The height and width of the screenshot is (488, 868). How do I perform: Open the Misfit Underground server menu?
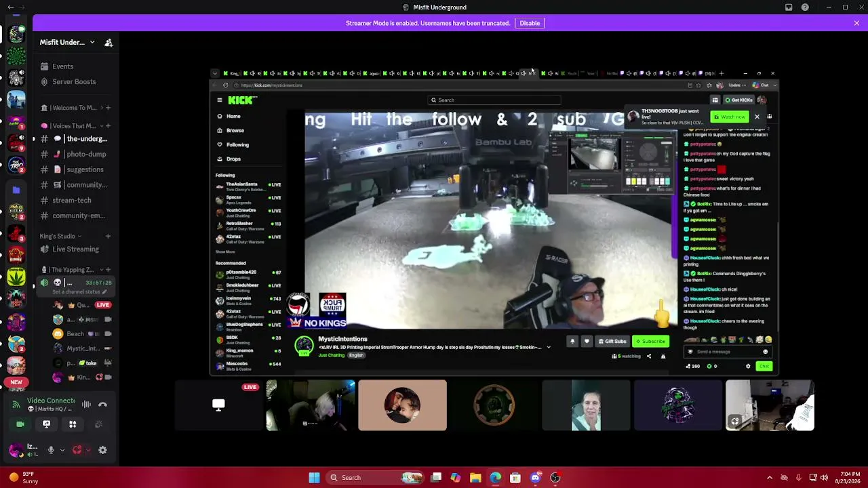click(x=67, y=42)
